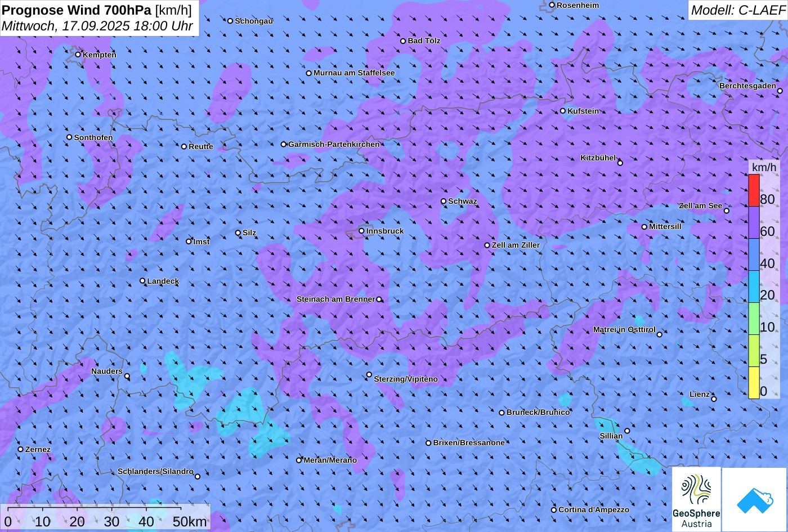Viewport: 788px width, 532px height.
Task: Click the GeoSphere Austria logo
Action: pyautogui.click(x=696, y=500)
